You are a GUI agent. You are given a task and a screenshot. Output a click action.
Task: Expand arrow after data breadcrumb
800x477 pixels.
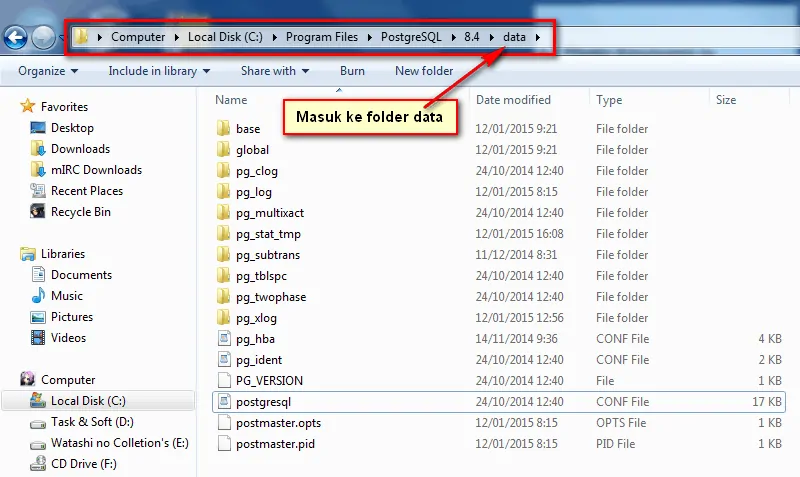[x=538, y=37]
